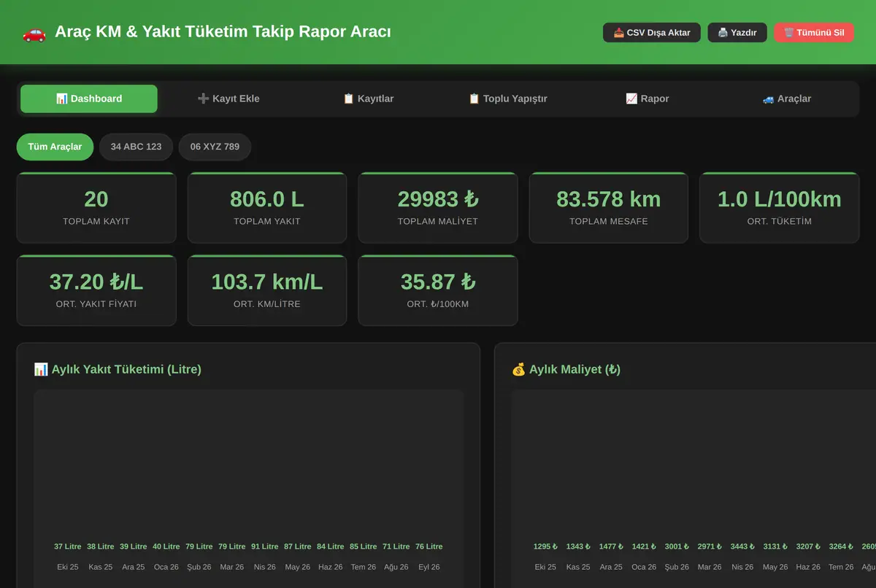The image size is (876, 588).
Task: Click the 3264 ₺ cost value
Action: pos(841,546)
